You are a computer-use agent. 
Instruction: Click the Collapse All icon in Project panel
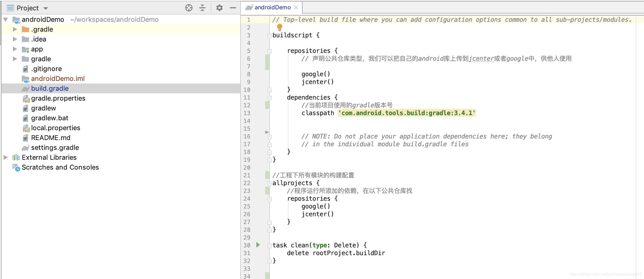tap(202, 8)
